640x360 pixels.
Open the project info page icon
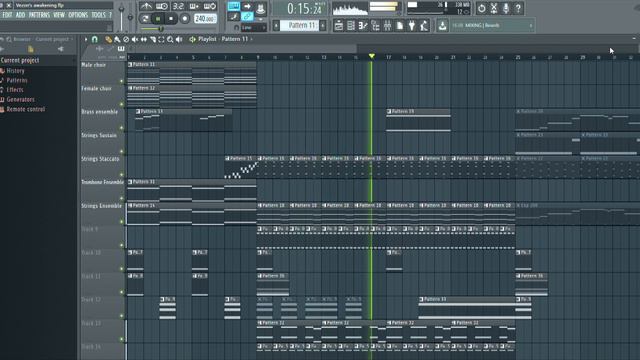click(x=400, y=26)
